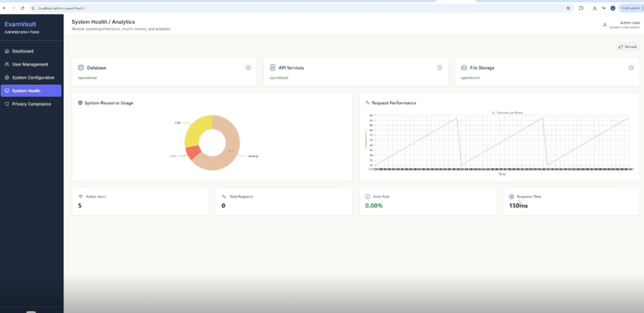Screen dimensions: 644x313
Task: Click the Memory chart label
Action: point(253,156)
